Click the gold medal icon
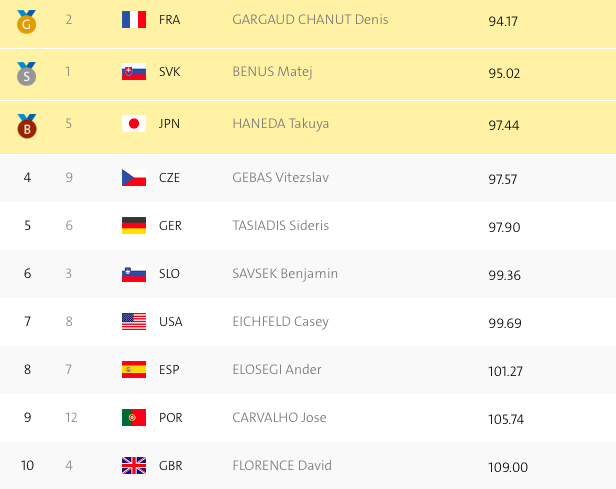The height and width of the screenshot is (489, 616). tap(26, 22)
